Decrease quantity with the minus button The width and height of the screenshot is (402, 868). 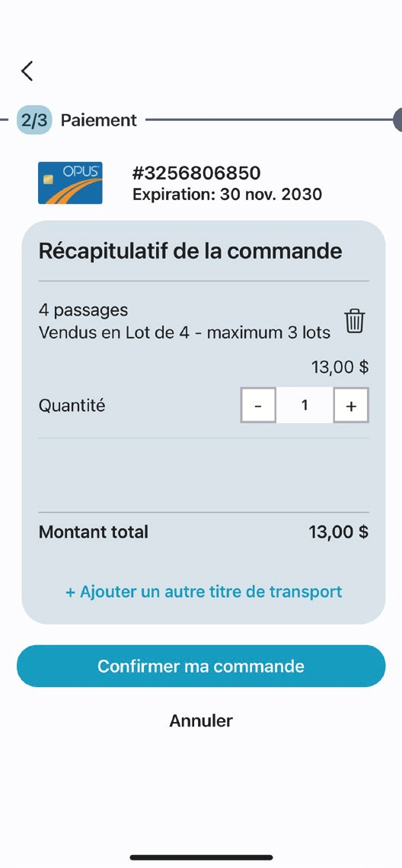click(x=258, y=405)
